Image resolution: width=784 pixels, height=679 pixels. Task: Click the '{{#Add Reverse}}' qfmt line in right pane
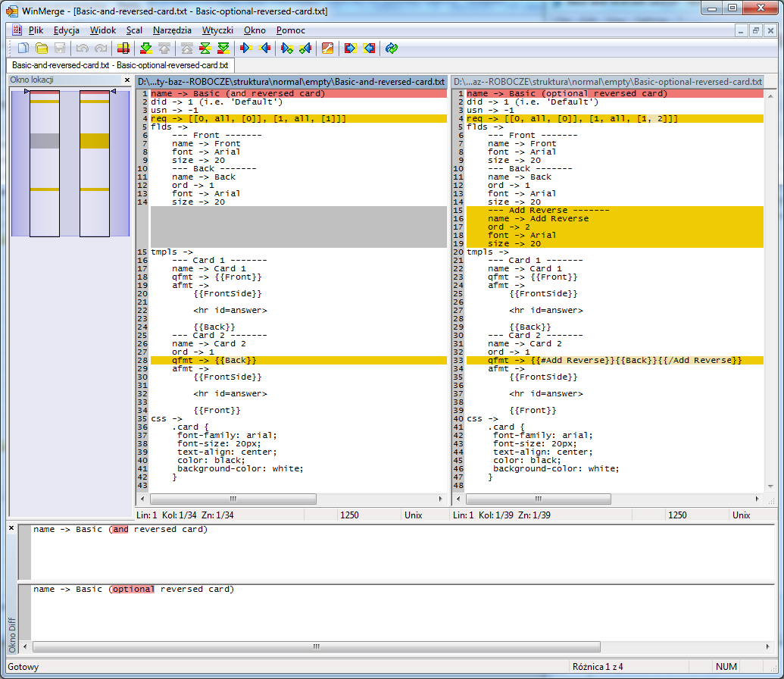point(615,360)
